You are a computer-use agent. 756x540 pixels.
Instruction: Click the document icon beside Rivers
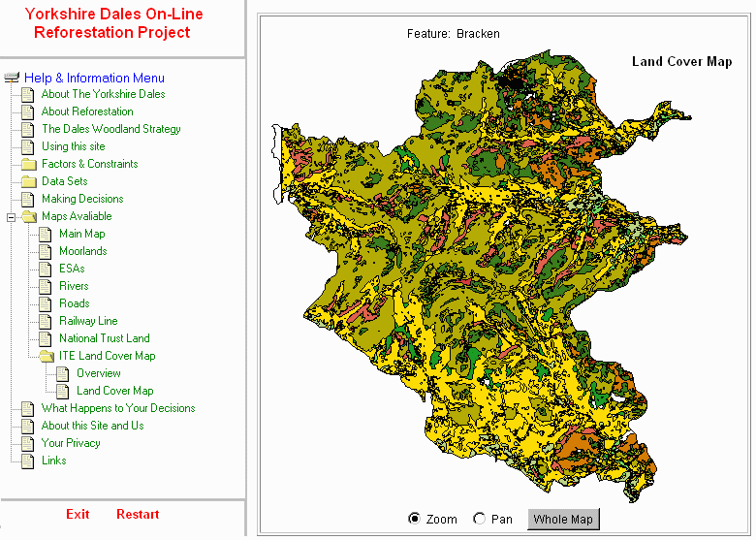[x=46, y=286]
